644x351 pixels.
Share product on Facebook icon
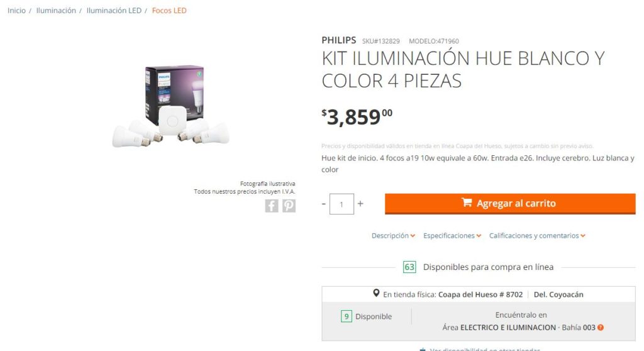[x=272, y=206]
